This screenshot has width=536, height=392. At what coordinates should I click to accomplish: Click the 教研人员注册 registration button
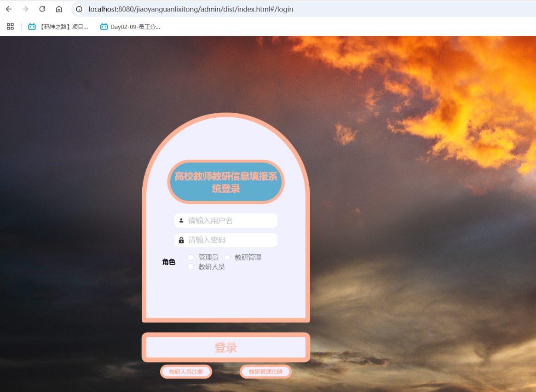(x=186, y=371)
